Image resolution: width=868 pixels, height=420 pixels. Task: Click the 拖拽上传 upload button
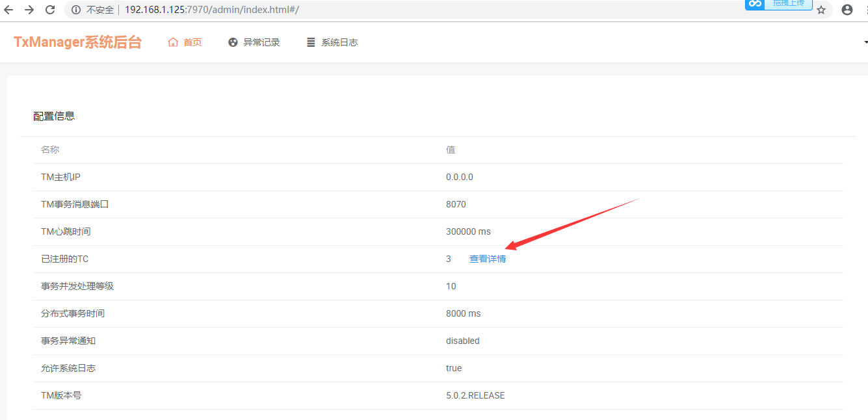coord(788,4)
